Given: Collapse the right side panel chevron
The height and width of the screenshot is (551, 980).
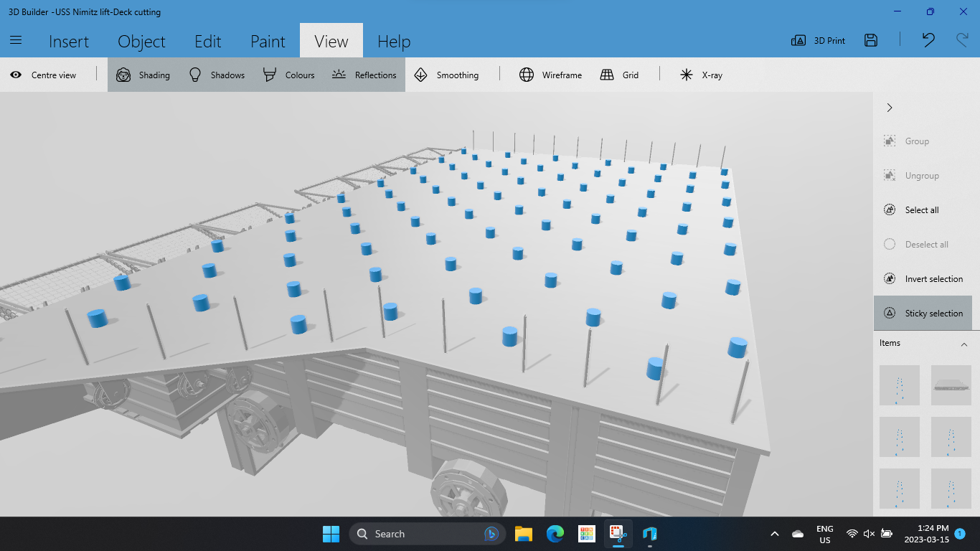Looking at the screenshot, I should click(890, 108).
